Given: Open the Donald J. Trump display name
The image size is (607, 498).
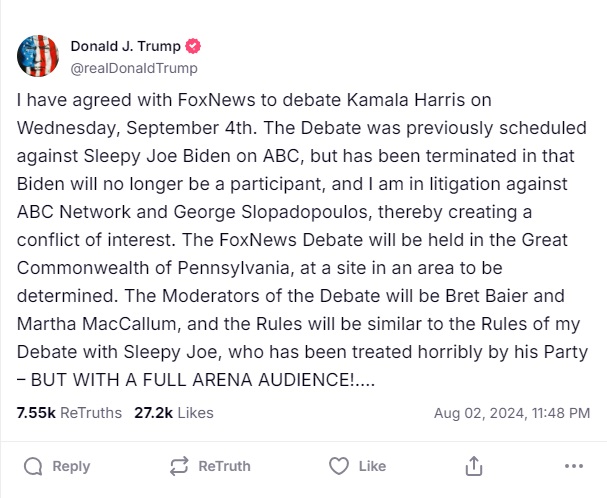Looking at the screenshot, I should pos(126,46).
